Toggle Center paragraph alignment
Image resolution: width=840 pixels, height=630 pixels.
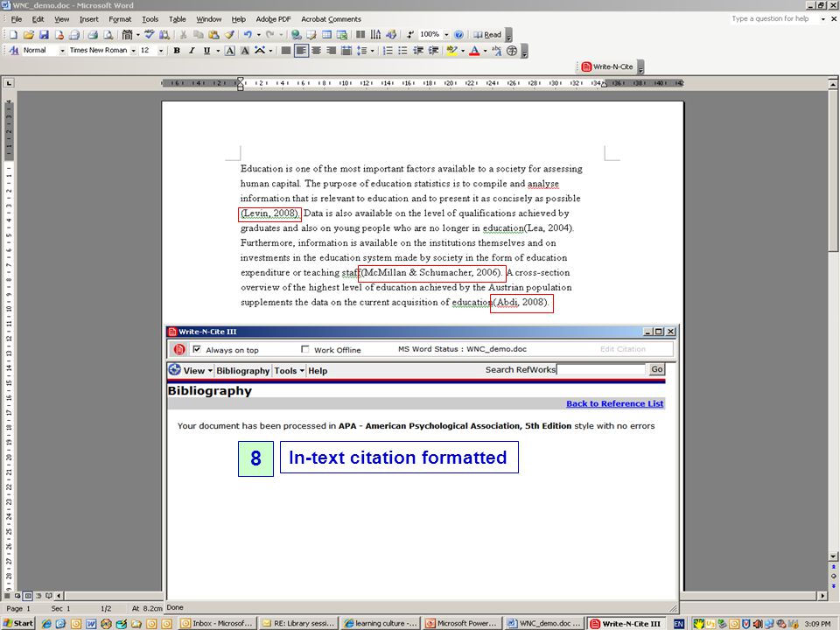coord(317,51)
